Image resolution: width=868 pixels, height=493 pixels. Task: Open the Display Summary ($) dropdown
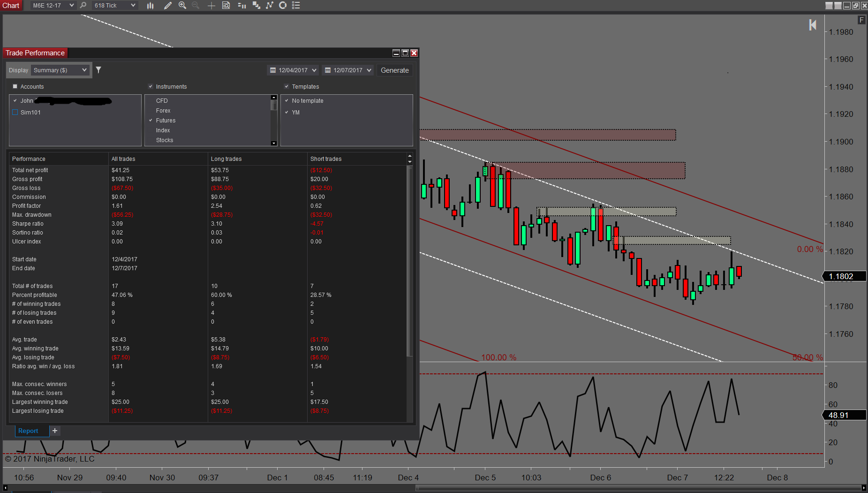[x=60, y=70]
